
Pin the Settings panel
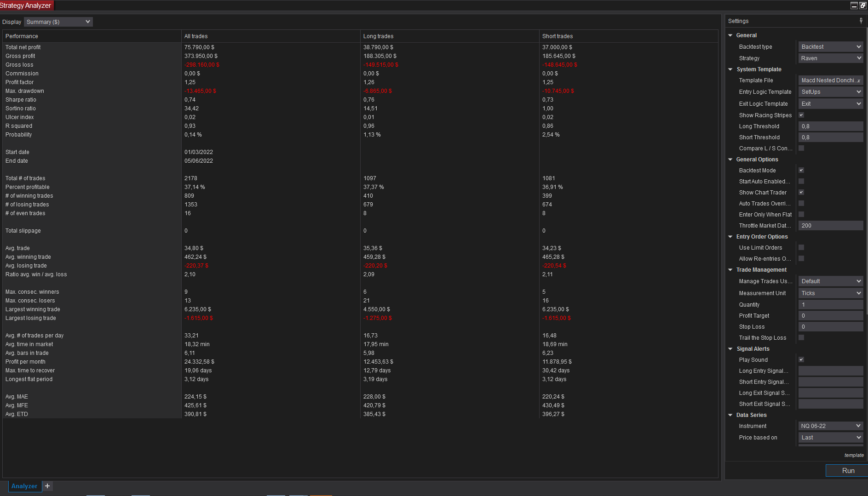(x=861, y=21)
